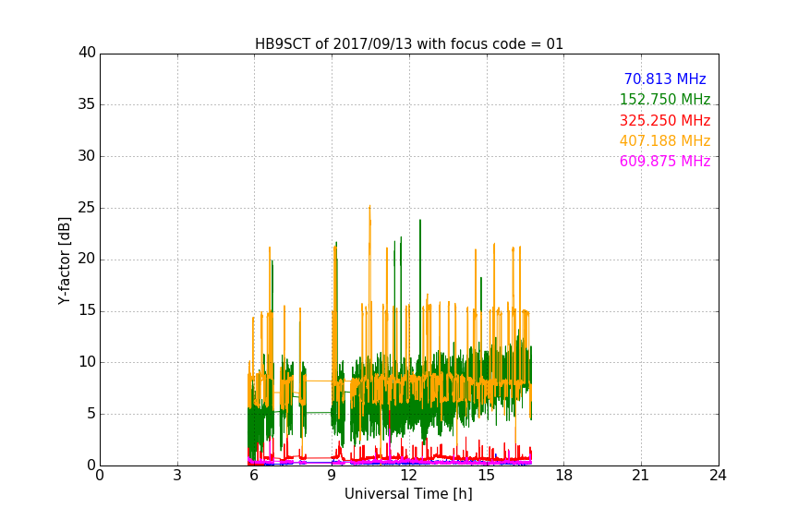This screenshot has width=798, height=532.
Task: Select the 609.875 MHz legend label
Action: coord(665,161)
